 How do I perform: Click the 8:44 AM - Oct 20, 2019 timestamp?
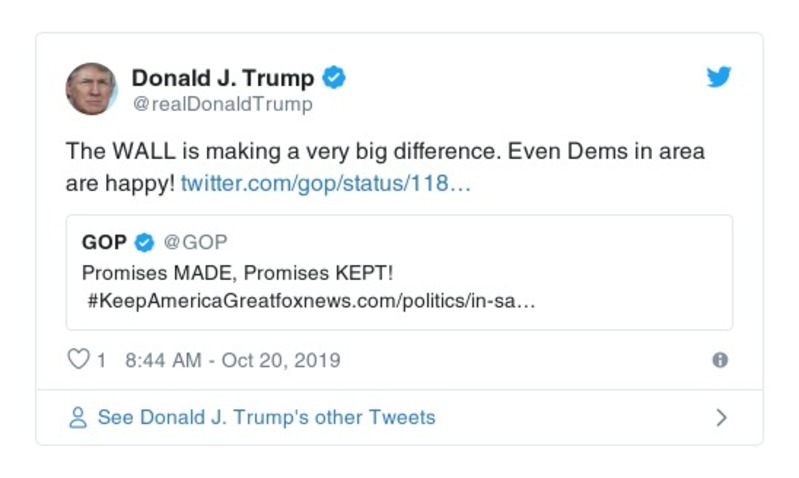tap(233, 360)
